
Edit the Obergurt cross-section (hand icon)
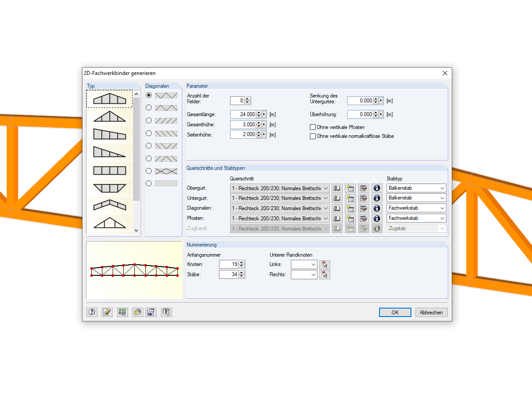point(364,188)
